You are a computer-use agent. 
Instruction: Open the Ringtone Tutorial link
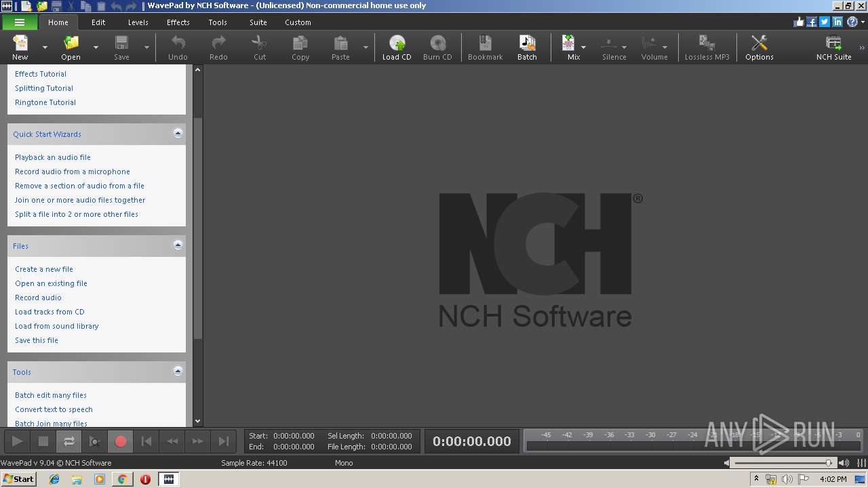(45, 102)
